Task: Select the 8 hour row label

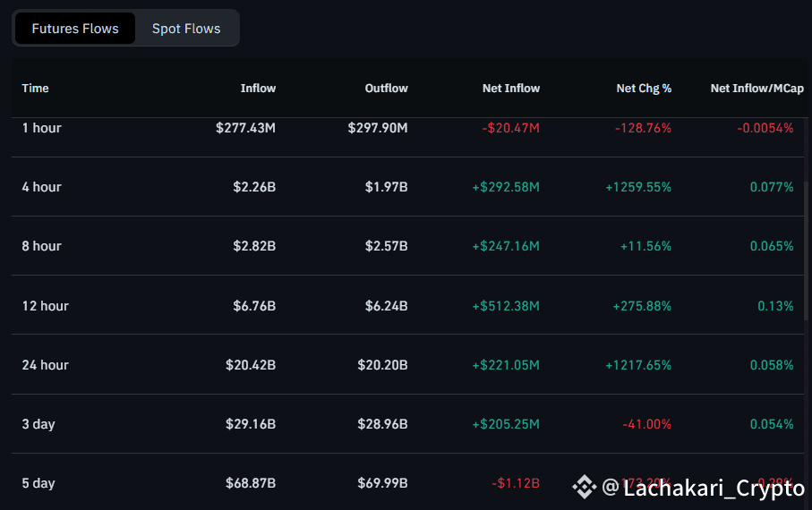Action: coord(42,246)
